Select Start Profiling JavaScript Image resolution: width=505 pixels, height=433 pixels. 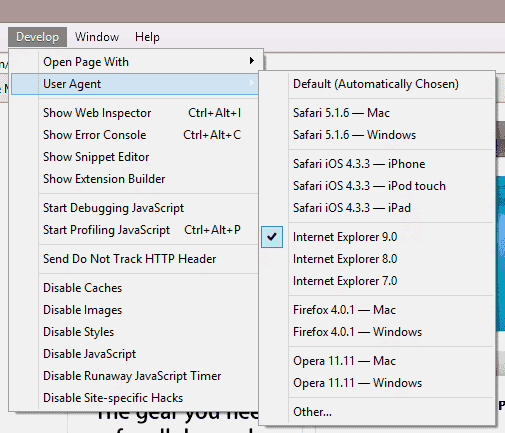click(135, 230)
